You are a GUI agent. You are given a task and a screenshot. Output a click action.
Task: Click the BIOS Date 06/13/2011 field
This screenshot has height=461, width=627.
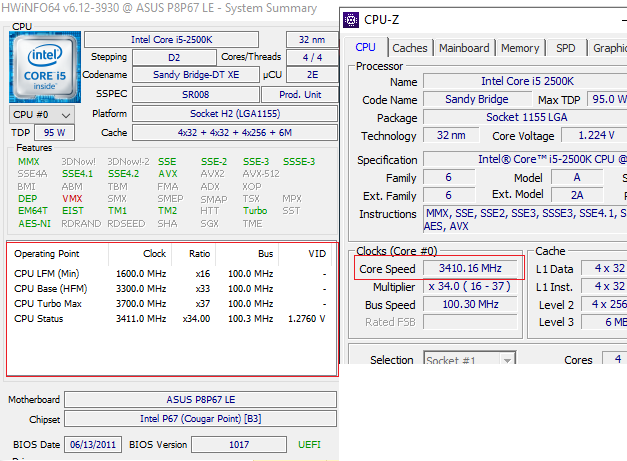[x=93, y=445]
